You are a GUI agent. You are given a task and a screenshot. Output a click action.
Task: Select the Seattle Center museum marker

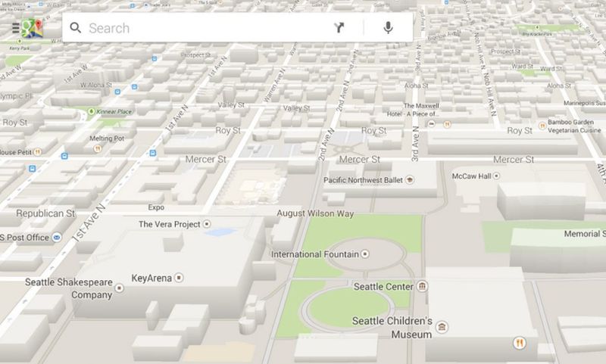pos(422,287)
